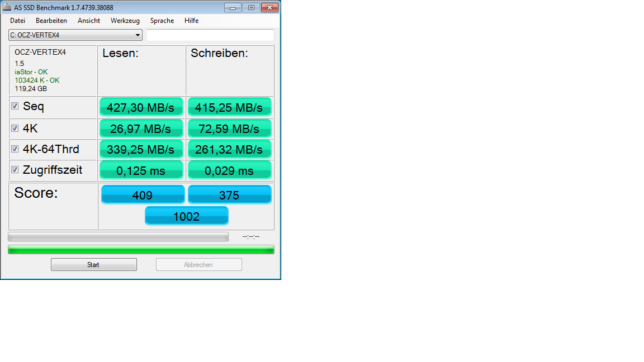Click the 119,24 GB capacity text

31,89
